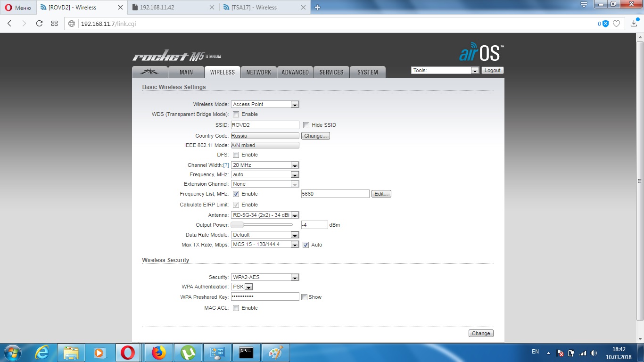Enable the DFS checkbox
Image resolution: width=644 pixels, height=362 pixels.
[236, 155]
